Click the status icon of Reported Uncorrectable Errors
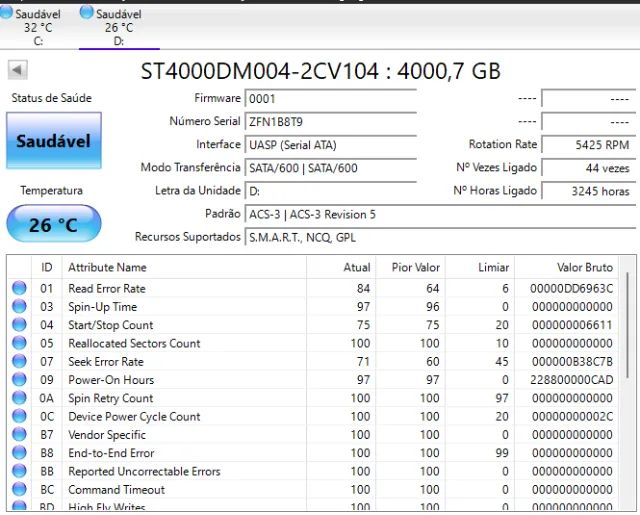Screen dimensions: 640x515 click(19, 471)
